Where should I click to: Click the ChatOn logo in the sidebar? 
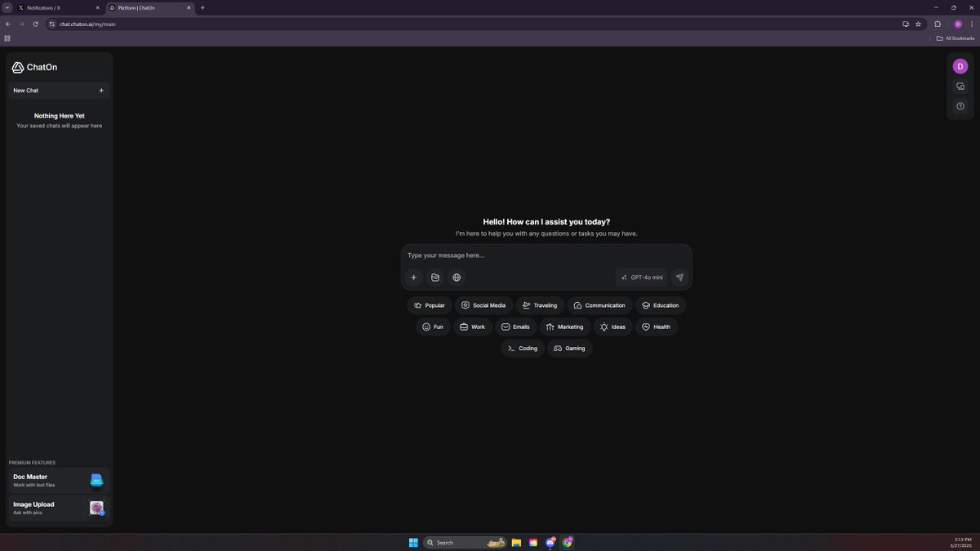[34, 67]
